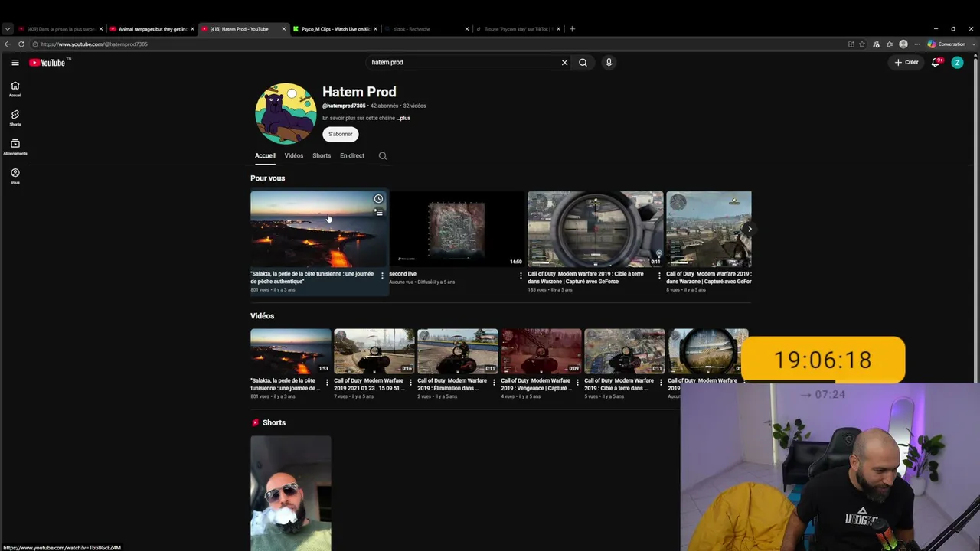Open a new browser tab
The width and height of the screenshot is (980, 551).
tap(572, 29)
